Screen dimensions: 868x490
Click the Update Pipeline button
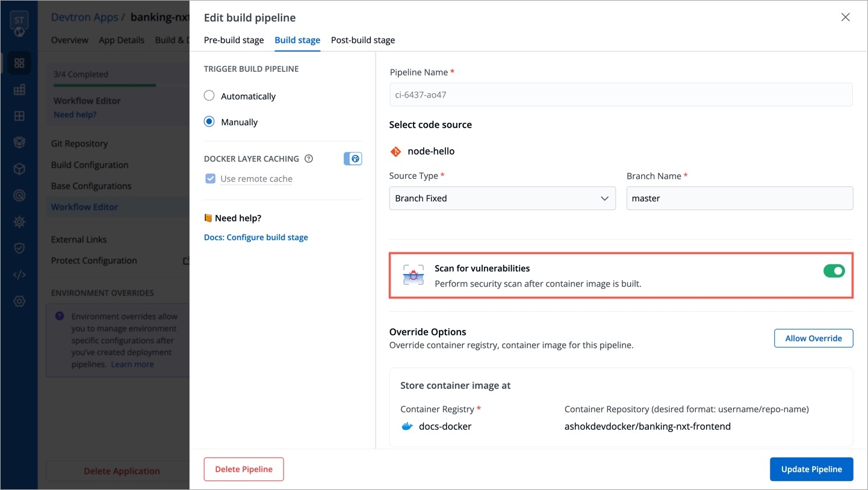811,469
